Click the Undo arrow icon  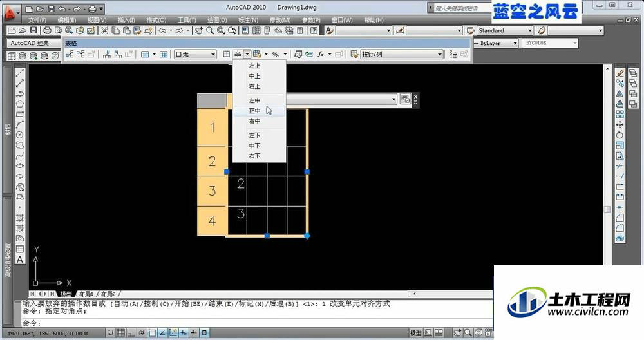pyautogui.click(x=163, y=30)
